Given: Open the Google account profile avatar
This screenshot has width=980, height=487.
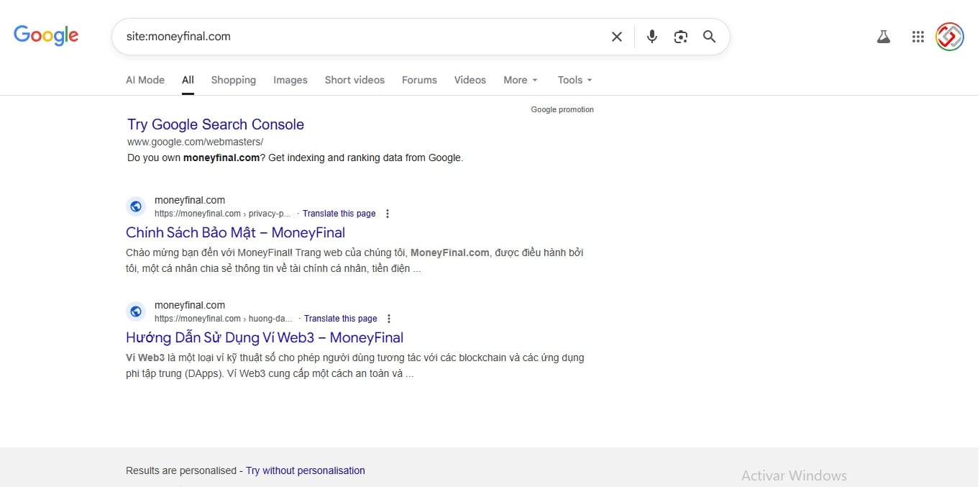Looking at the screenshot, I should coord(949,37).
